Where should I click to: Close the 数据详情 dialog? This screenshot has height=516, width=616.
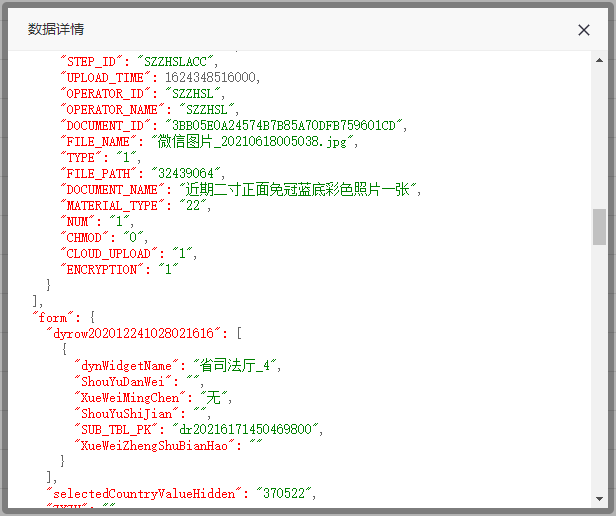584,30
